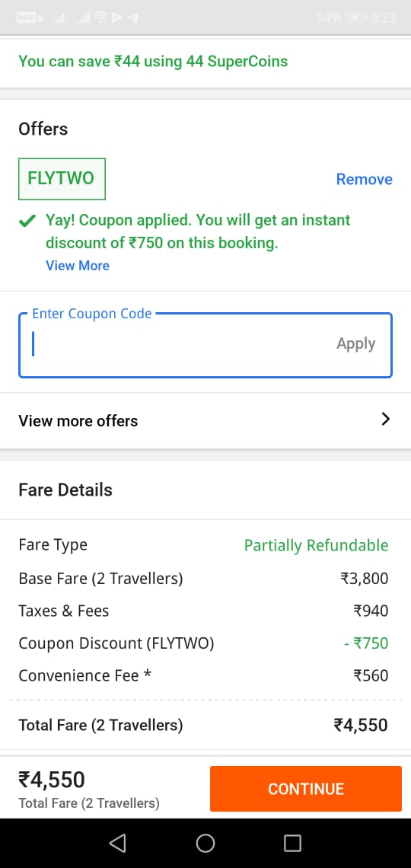Viewport: 411px width, 868px height.
Task: Focus the Enter Coupon Code field
Action: pyautogui.click(x=205, y=346)
